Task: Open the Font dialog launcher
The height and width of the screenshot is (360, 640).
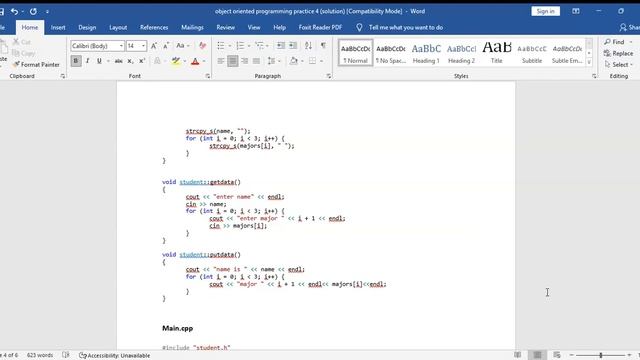Action: (x=208, y=76)
